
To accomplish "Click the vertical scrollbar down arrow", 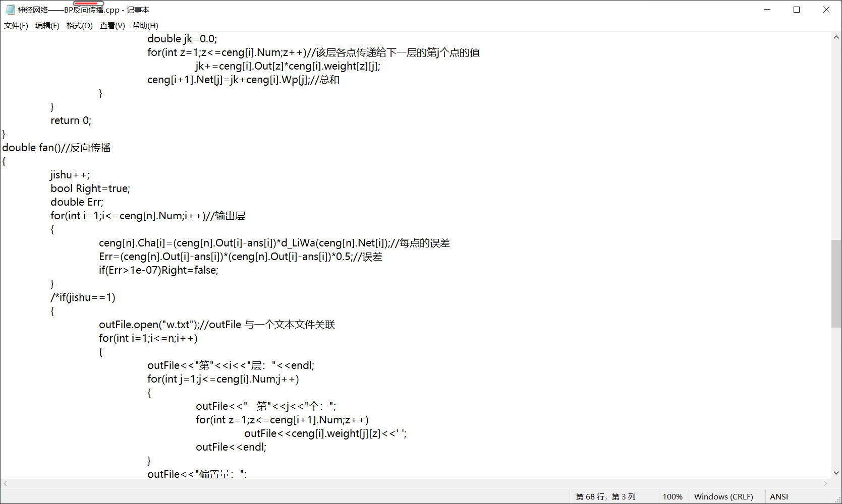I will [836, 473].
